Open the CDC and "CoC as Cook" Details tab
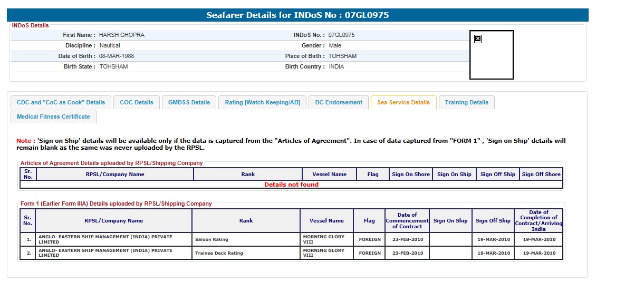The image size is (644, 291). [x=61, y=102]
